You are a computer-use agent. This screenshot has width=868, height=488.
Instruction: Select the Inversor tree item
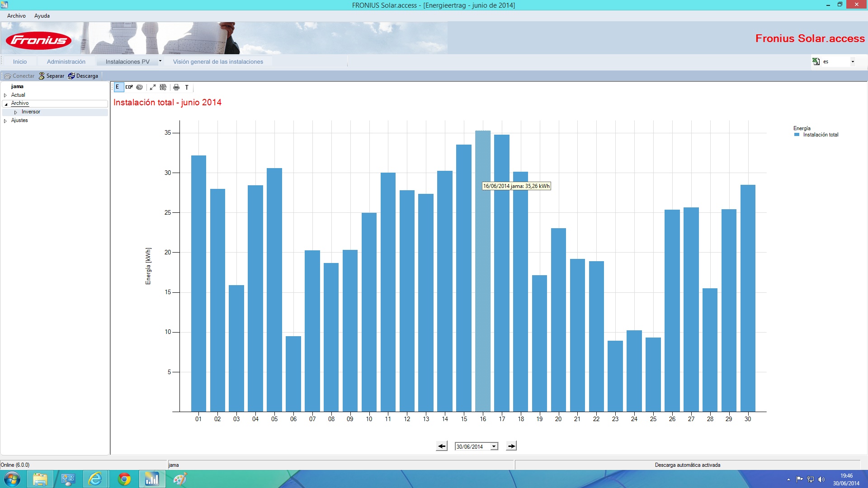click(x=31, y=112)
